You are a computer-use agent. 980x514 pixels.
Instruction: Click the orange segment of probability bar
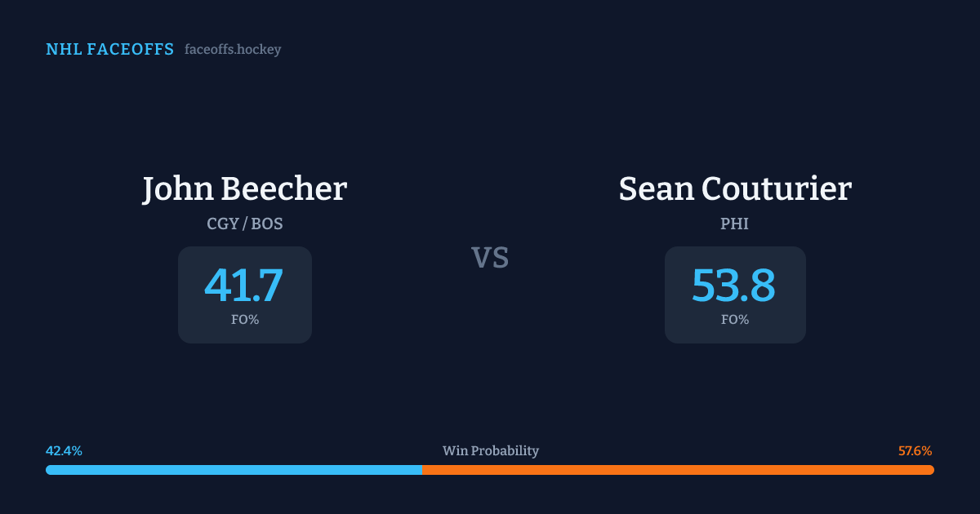(678, 470)
